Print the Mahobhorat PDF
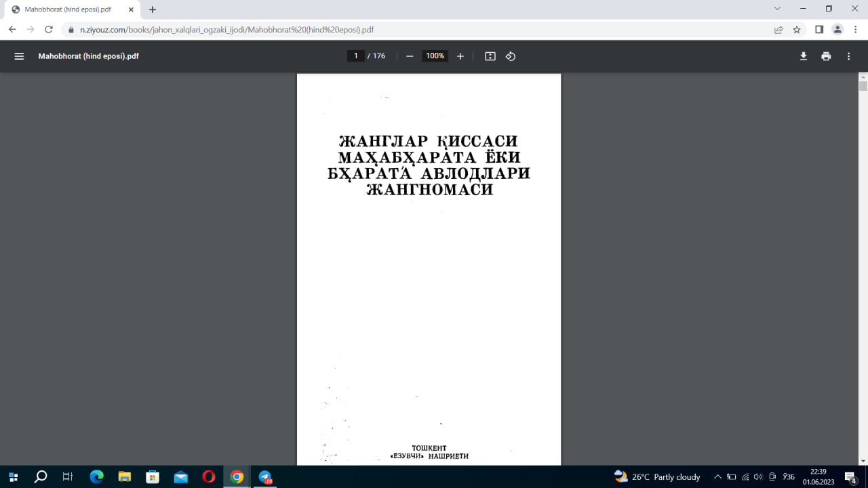868x488 pixels. pyautogui.click(x=826, y=56)
